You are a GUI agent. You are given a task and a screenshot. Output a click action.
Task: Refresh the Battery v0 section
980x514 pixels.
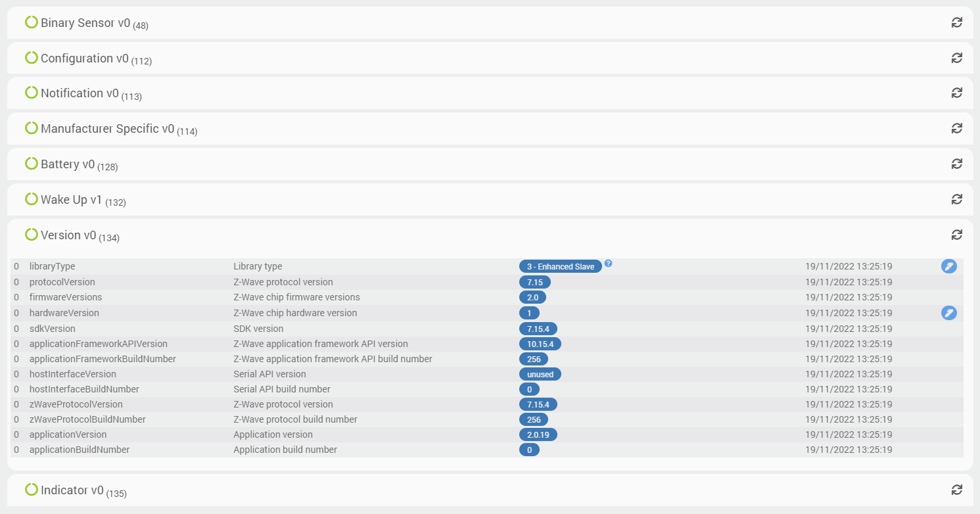coord(956,164)
